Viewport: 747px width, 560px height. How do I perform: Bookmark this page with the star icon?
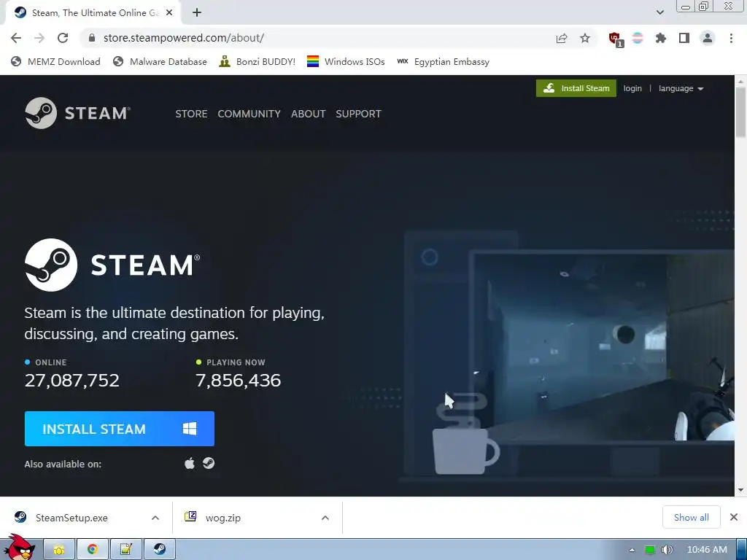coord(585,38)
